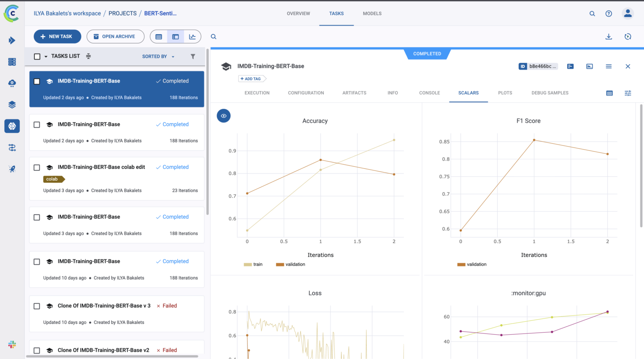This screenshot has height=359, width=644.
Task: Click the tasks search magnifier icon
Action: click(213, 36)
